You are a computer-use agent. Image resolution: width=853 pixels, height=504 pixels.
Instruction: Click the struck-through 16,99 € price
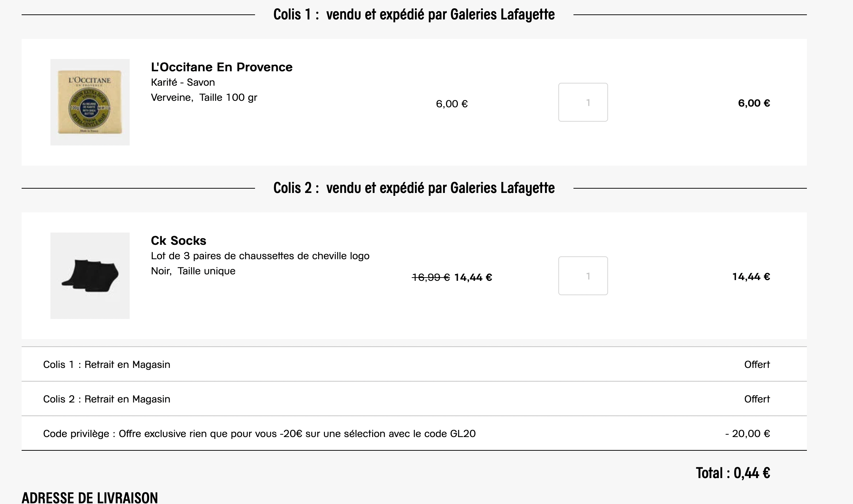[430, 277]
